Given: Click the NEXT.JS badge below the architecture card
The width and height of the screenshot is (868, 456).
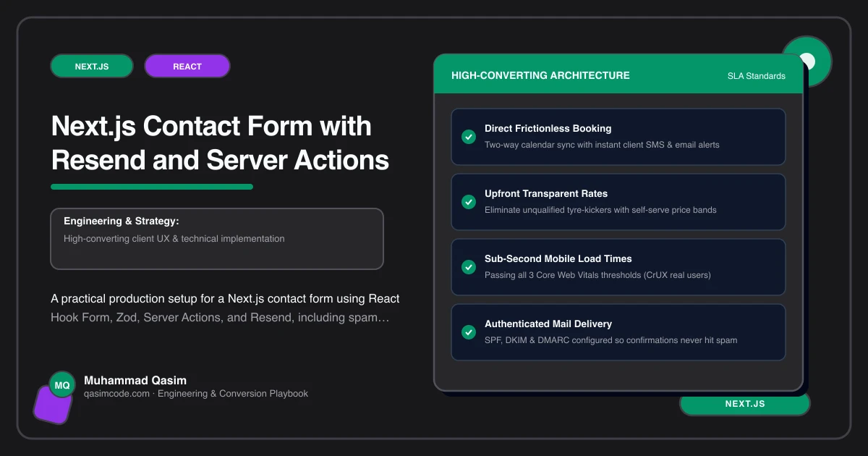Looking at the screenshot, I should point(745,404).
